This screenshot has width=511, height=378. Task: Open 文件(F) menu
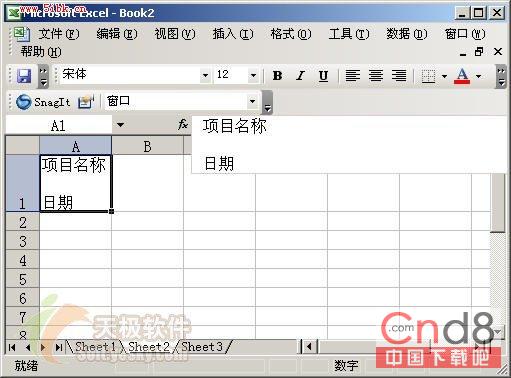(59, 34)
